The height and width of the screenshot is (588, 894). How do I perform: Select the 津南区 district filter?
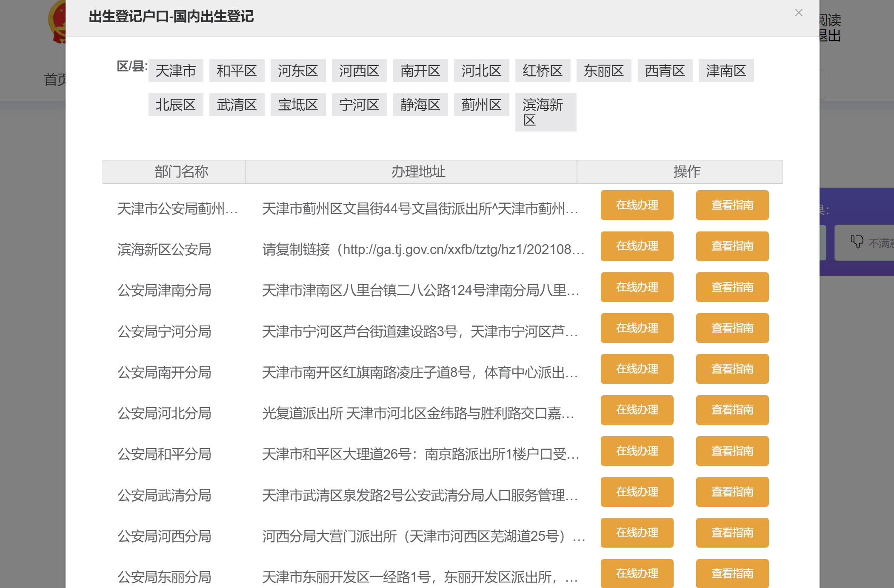coord(726,71)
